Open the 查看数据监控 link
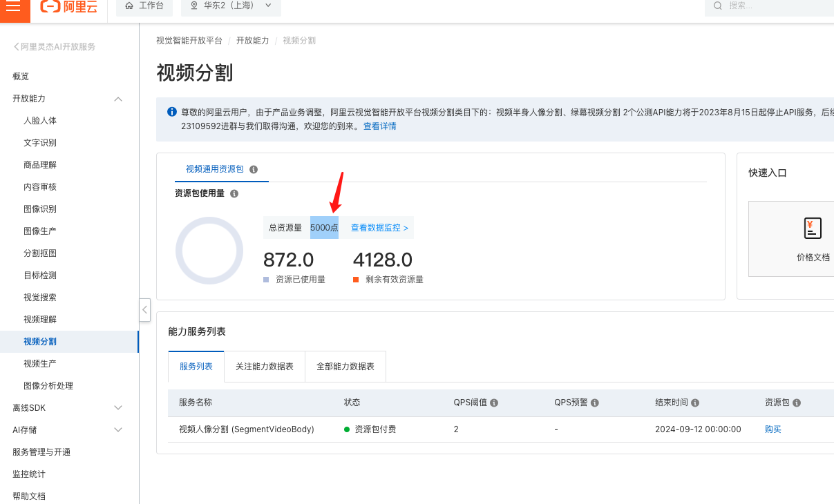The width and height of the screenshot is (834, 504). (379, 227)
